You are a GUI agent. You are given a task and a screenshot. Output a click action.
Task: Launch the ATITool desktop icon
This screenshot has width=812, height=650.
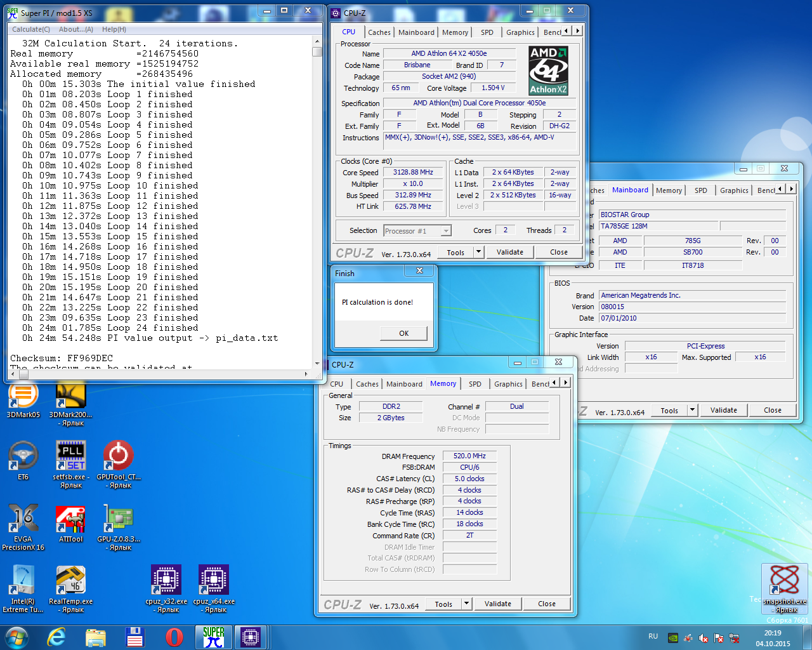click(71, 524)
